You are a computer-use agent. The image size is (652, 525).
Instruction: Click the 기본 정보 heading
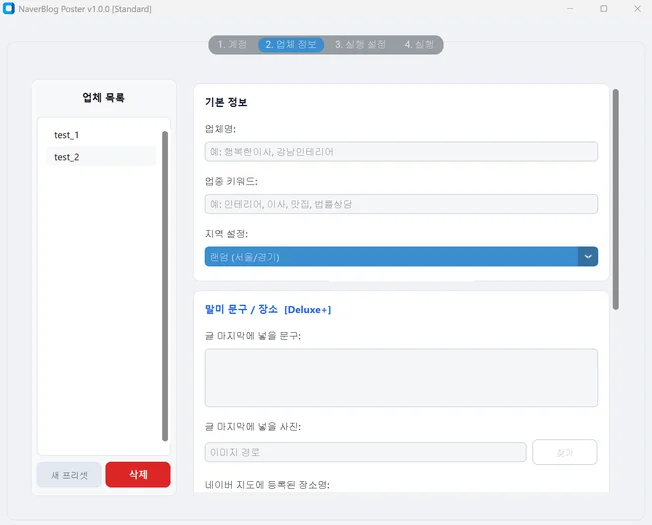click(226, 102)
